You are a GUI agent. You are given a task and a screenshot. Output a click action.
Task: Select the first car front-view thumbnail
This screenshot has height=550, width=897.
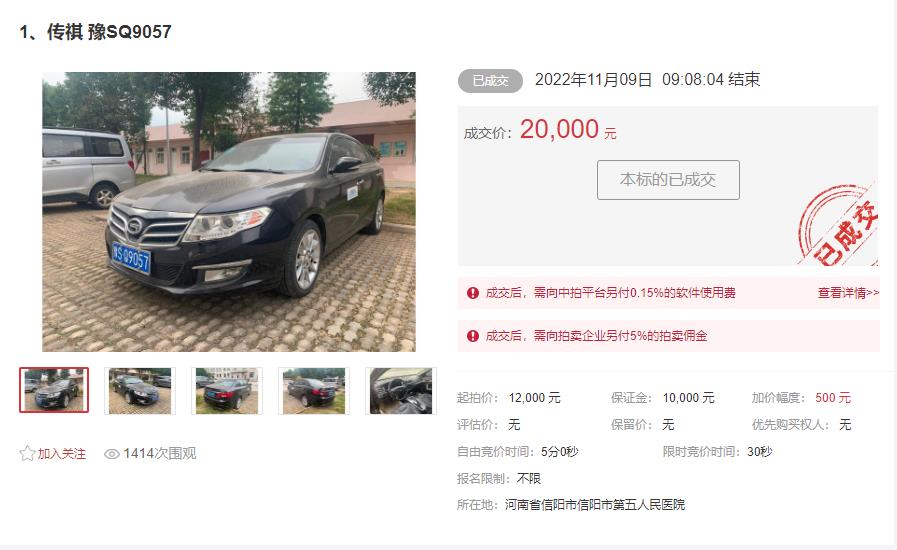54,390
